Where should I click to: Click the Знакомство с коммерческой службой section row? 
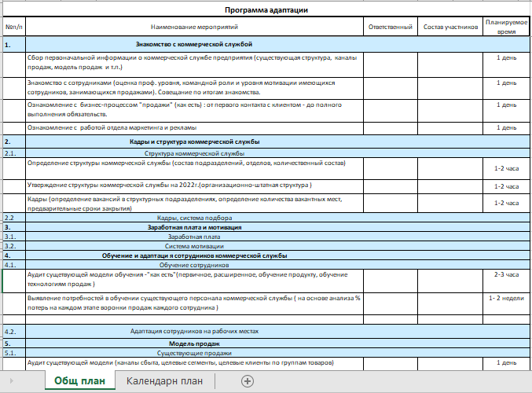(x=193, y=45)
